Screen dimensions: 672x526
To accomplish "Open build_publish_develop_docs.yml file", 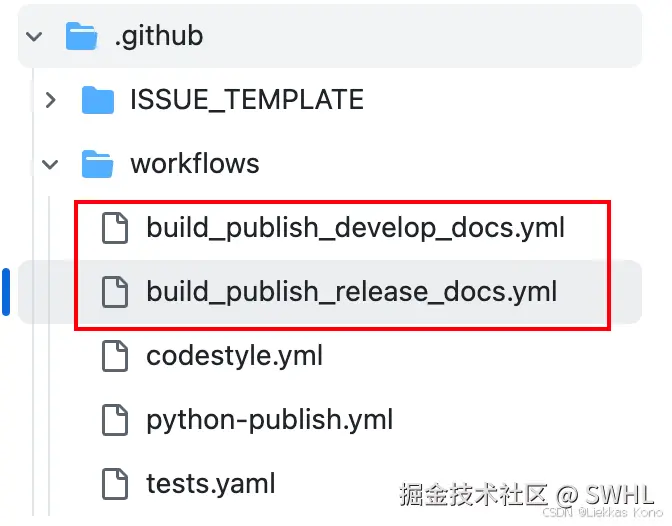I will click(355, 228).
